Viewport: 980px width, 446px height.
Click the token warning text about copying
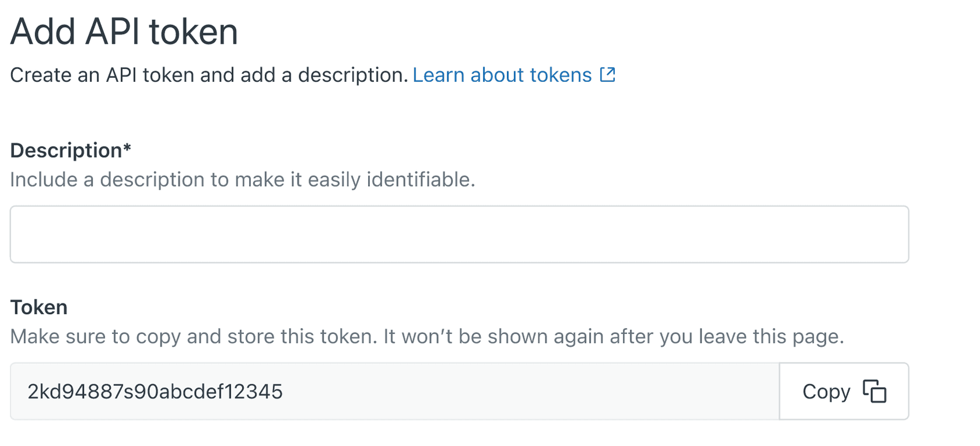(x=427, y=336)
